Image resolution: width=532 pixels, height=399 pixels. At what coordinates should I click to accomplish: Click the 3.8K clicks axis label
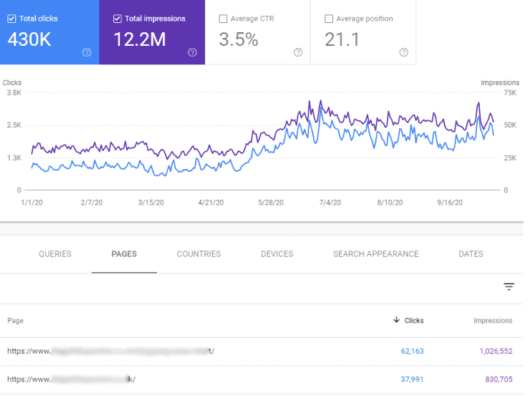point(14,93)
